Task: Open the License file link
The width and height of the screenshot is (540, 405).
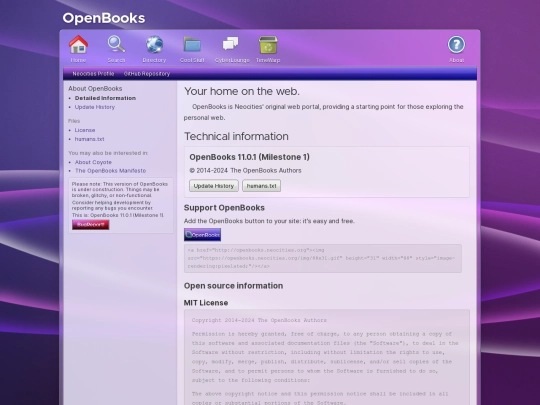Action: (x=85, y=130)
